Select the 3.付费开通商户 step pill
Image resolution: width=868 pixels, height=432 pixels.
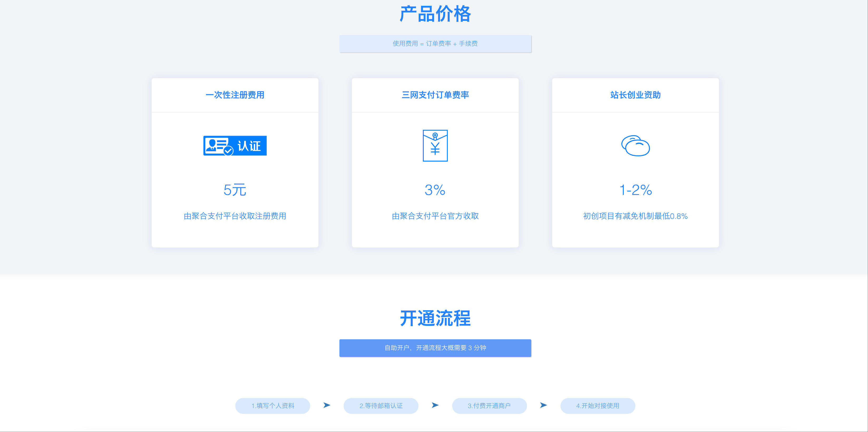point(489,406)
